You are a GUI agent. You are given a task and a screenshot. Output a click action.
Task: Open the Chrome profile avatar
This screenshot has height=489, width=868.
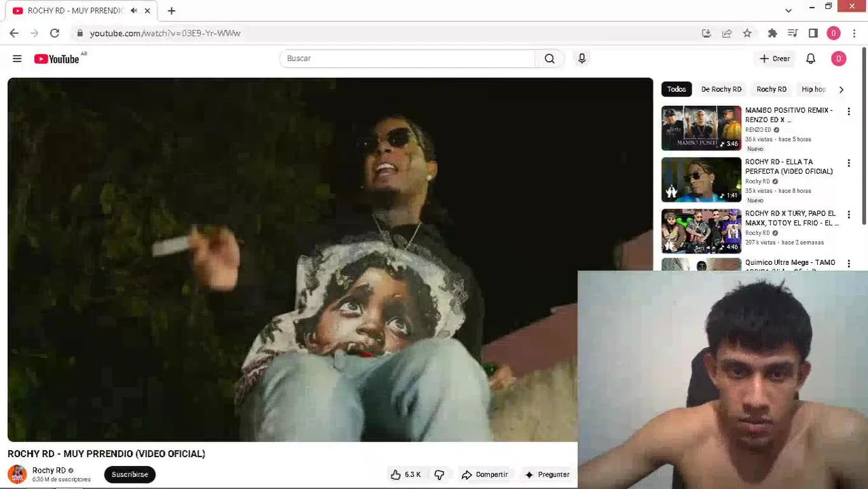point(833,33)
